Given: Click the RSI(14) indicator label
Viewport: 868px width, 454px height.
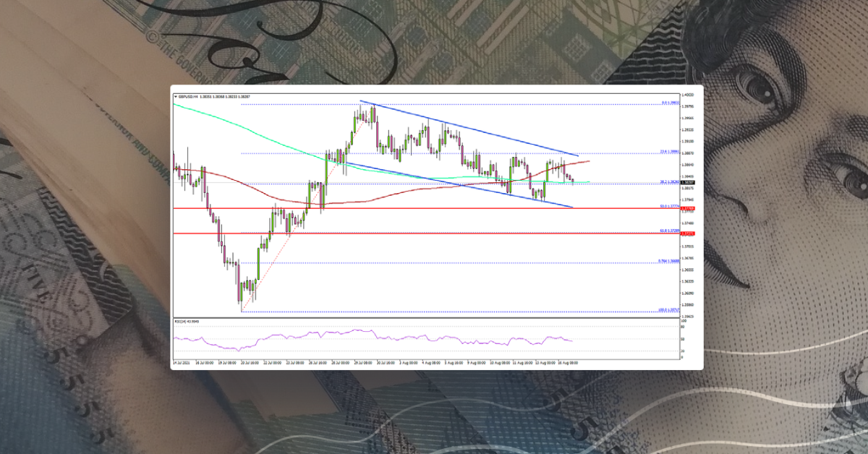Looking at the screenshot, I should pyautogui.click(x=182, y=320).
